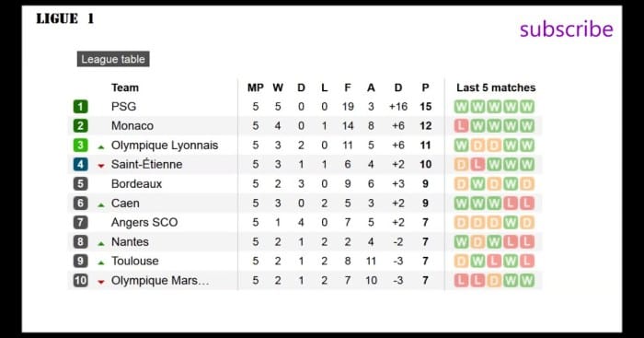Sort by the MP column header
This screenshot has height=338, width=644.
point(256,87)
